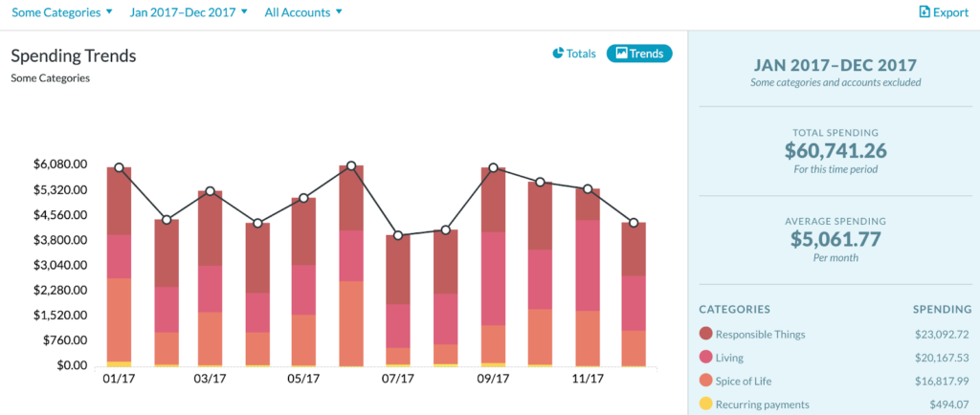Click the 11/17 line data point

click(588, 189)
